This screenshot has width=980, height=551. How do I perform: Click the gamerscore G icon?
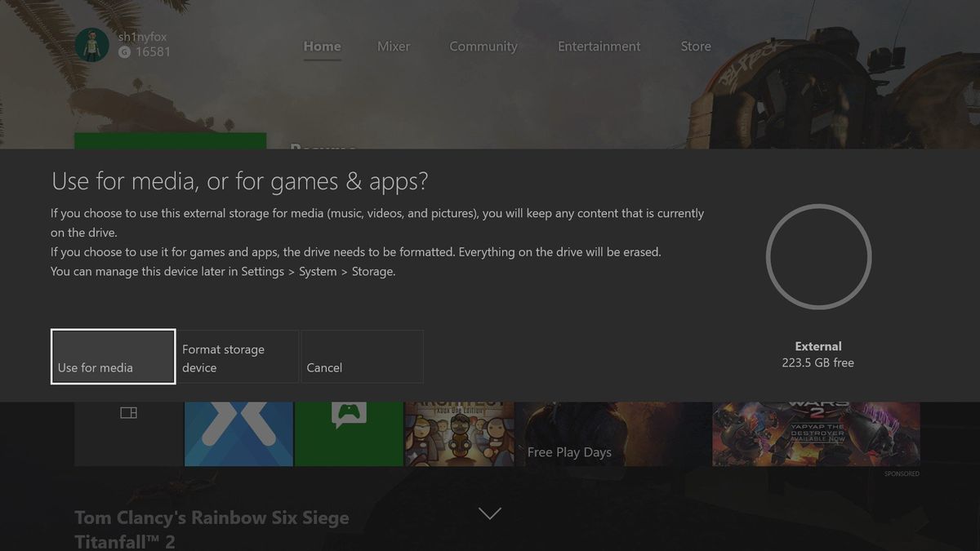124,52
